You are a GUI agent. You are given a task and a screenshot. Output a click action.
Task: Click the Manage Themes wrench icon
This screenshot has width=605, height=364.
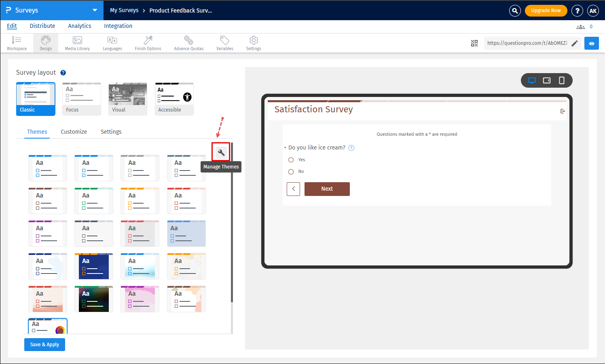(221, 152)
